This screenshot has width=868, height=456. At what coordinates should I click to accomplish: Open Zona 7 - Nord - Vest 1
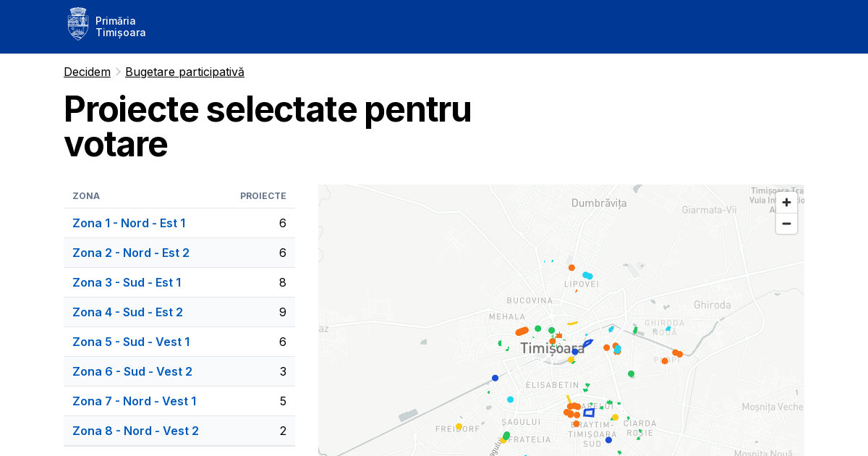pyautogui.click(x=134, y=401)
